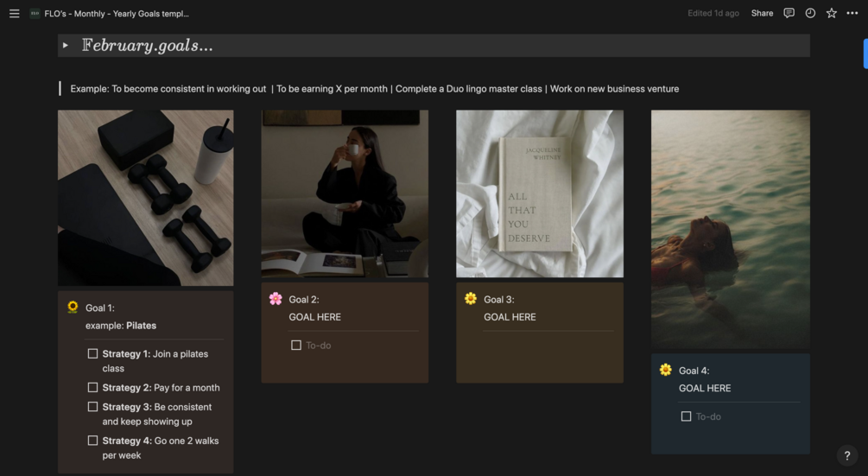The width and height of the screenshot is (868, 476).
Task: Check Strategy 2 Pay for a month
Action: [92, 387]
